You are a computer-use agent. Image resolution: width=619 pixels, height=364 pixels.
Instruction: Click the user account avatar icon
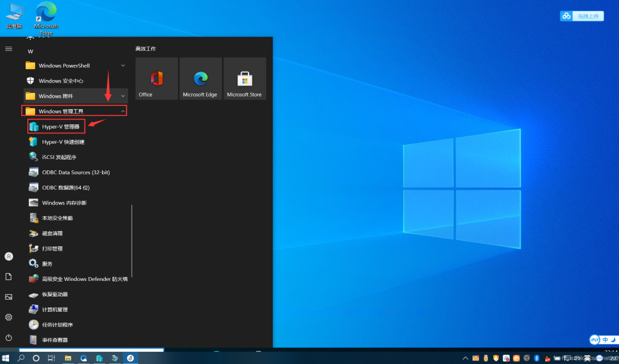click(9, 257)
